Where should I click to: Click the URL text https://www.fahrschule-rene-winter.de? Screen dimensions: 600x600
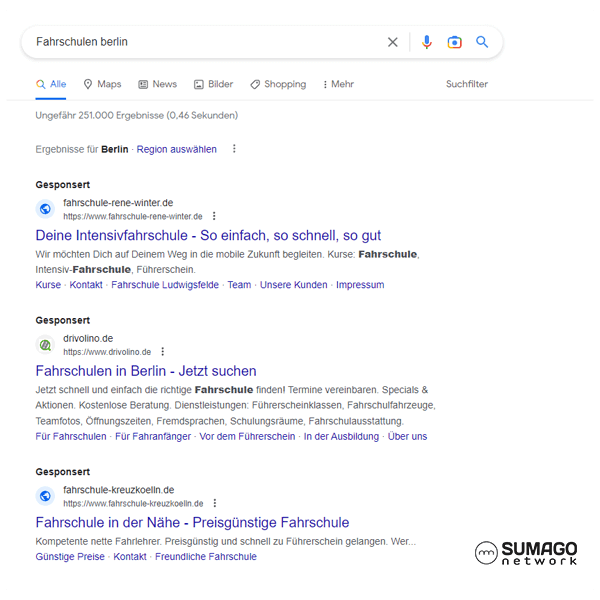[133, 217]
